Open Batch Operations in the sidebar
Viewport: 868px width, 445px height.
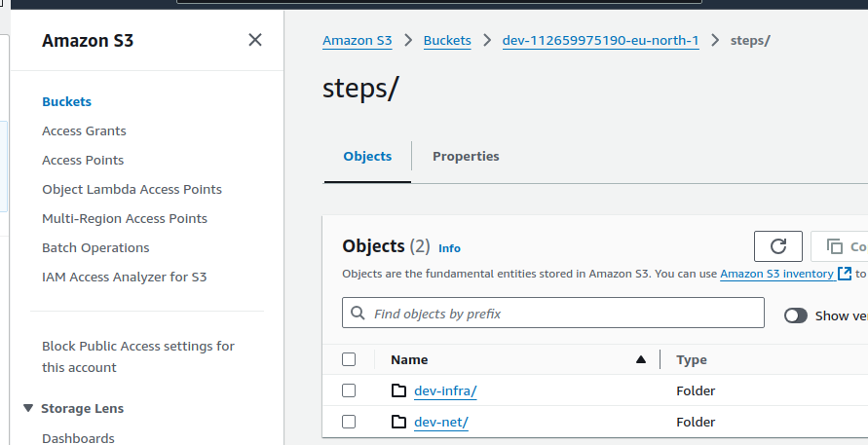click(x=95, y=248)
